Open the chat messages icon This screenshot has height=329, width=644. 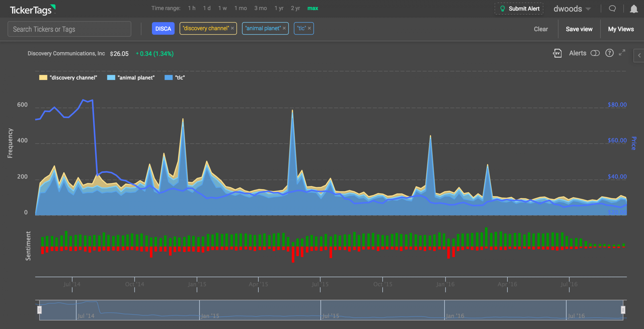(x=612, y=9)
